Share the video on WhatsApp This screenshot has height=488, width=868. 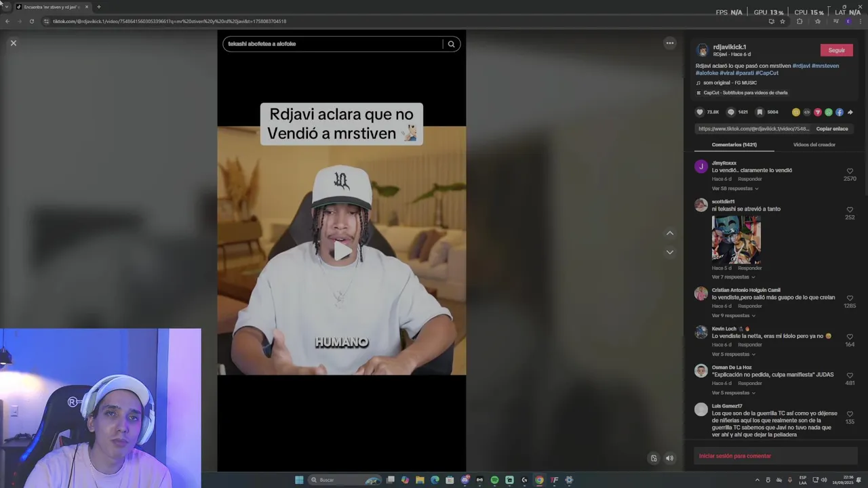tap(828, 113)
